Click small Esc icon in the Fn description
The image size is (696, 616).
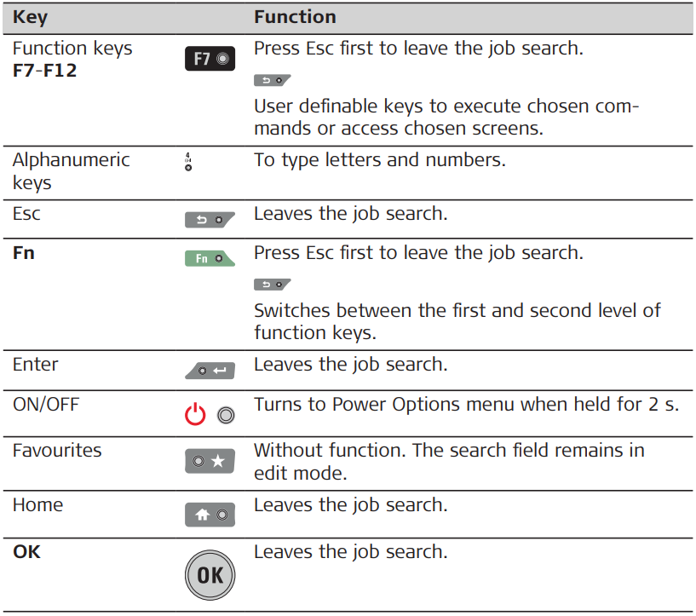pyautogui.click(x=273, y=284)
